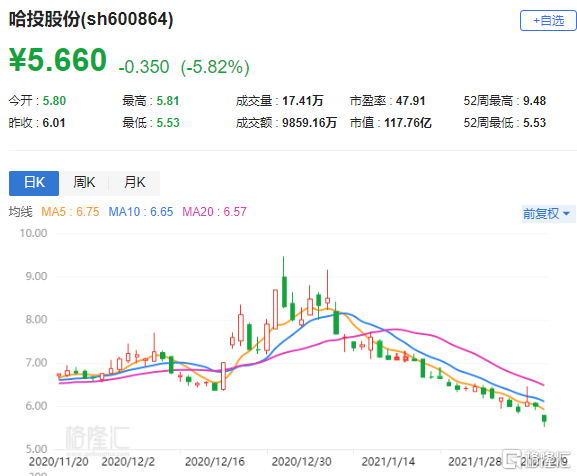Click the stock title 哈投股份(sh600864)
This screenshot has width=577, height=476.
[91, 19]
